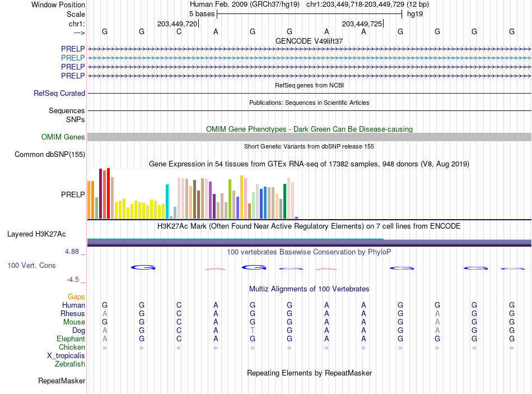
Task: Click the first blue G PhyloP logo letter
Action: click(143, 268)
